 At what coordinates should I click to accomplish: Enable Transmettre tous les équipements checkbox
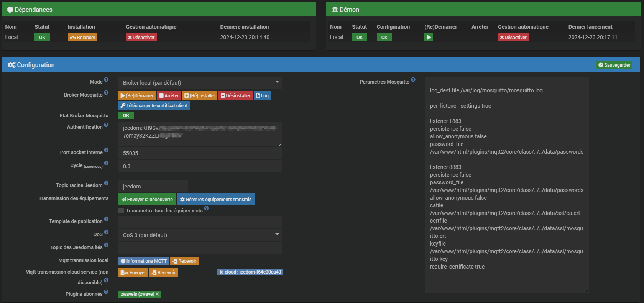tap(122, 211)
